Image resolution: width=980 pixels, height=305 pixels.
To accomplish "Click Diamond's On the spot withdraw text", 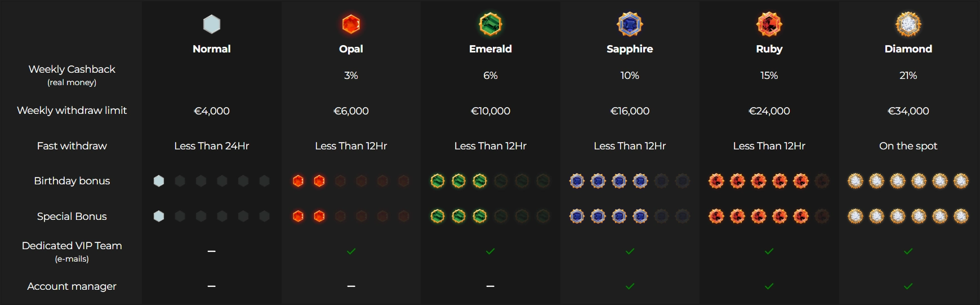I will coord(908,146).
